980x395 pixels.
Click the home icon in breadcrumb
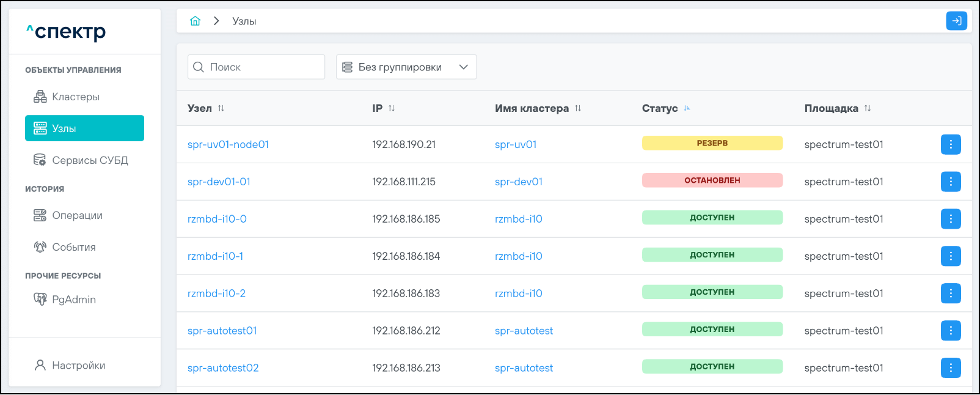195,21
